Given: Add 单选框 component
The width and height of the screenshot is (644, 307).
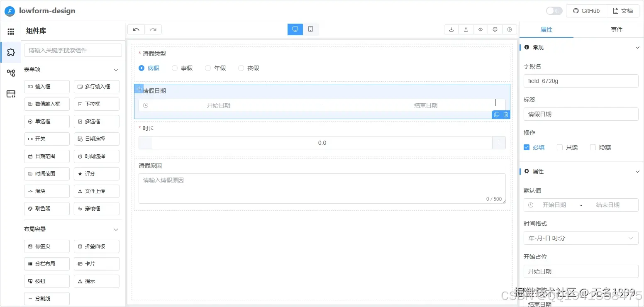Looking at the screenshot, I should click(46, 122).
